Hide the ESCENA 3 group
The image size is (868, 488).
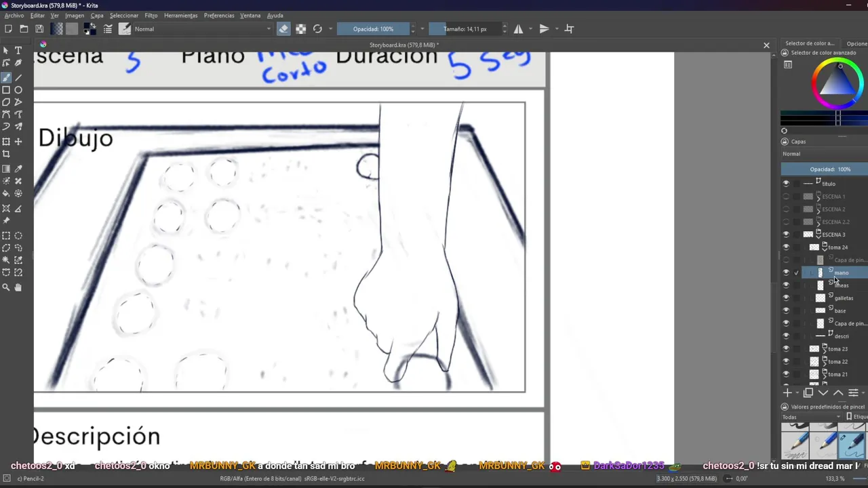click(786, 235)
